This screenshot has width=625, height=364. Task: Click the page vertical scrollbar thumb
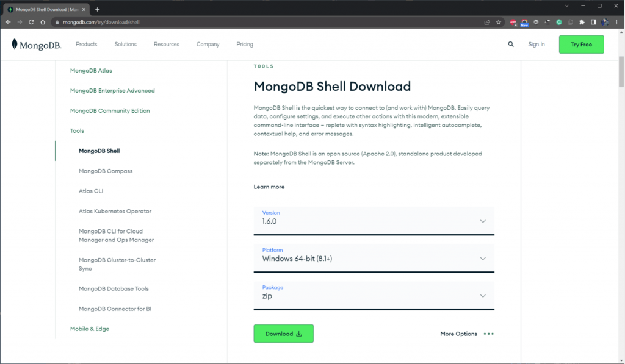(621, 72)
